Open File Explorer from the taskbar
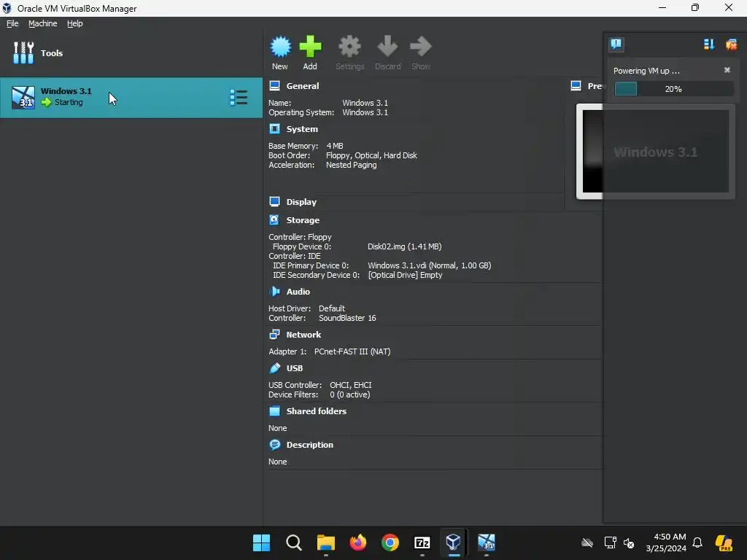 pyautogui.click(x=326, y=542)
